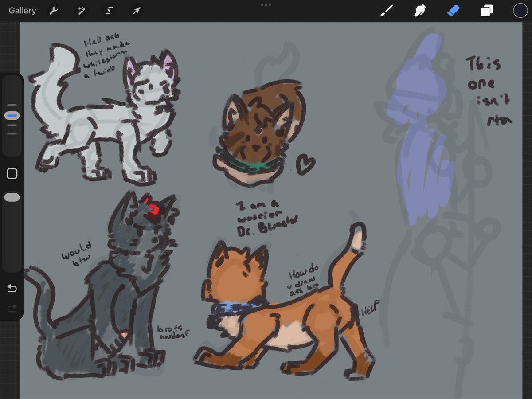Open the Gallery
The height and width of the screenshot is (399, 532).
(23, 11)
